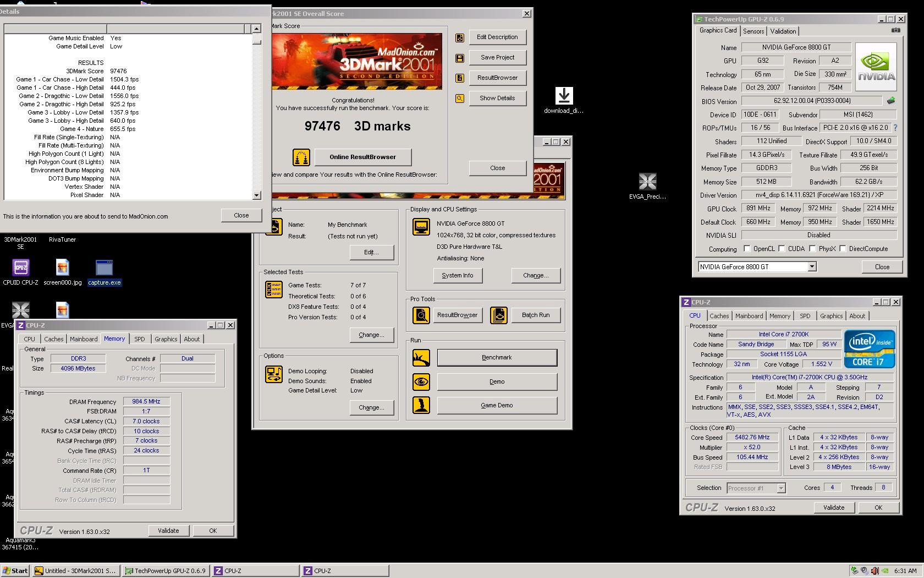Click the Demo eye icon
924x578 pixels.
421,381
